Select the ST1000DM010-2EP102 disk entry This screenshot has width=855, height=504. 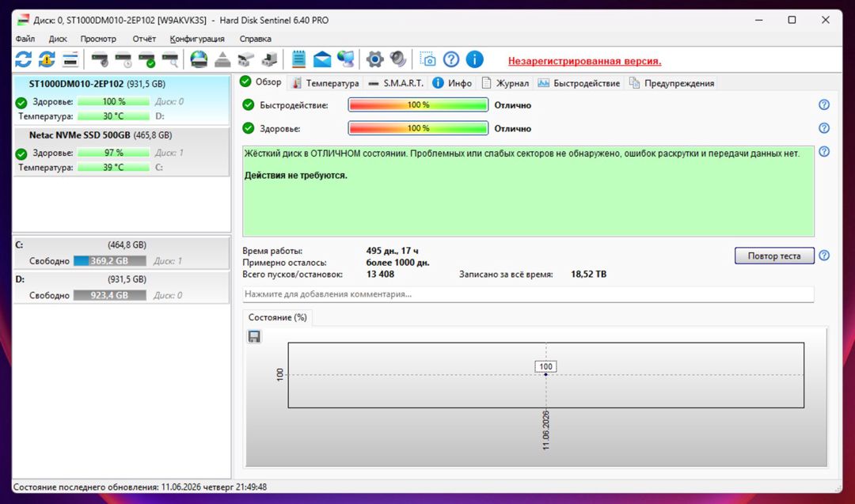tap(121, 100)
